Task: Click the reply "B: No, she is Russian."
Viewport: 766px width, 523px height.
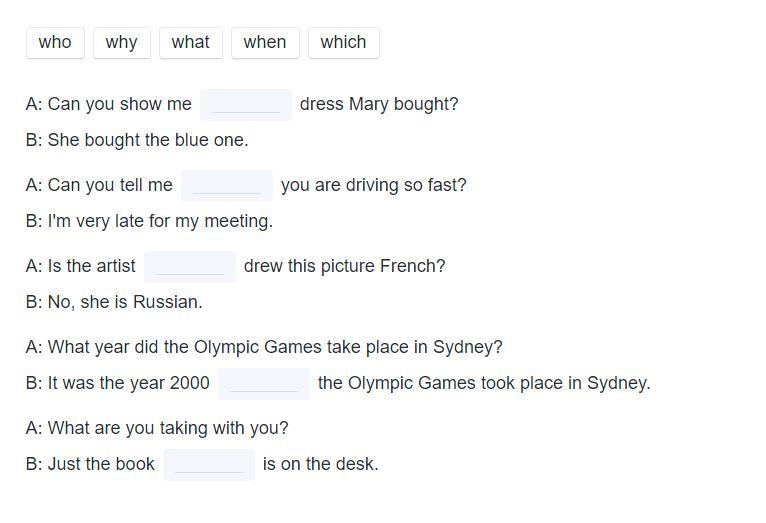Action: [x=114, y=302]
